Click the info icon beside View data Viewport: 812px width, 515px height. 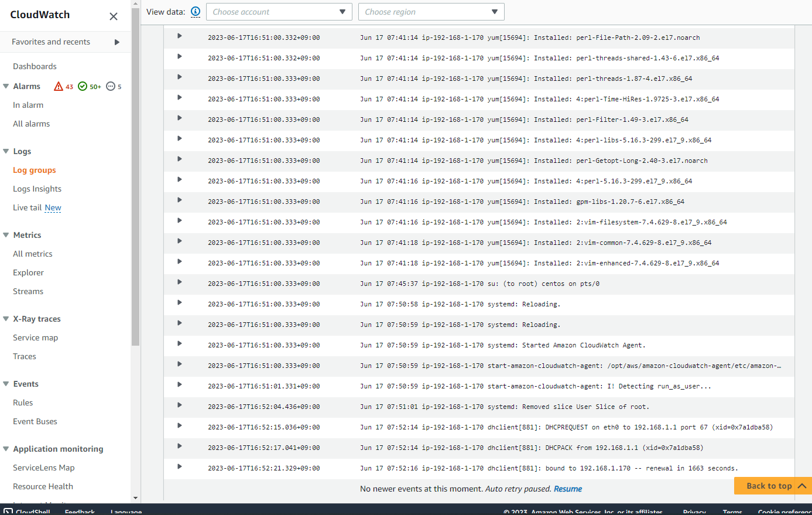click(196, 12)
